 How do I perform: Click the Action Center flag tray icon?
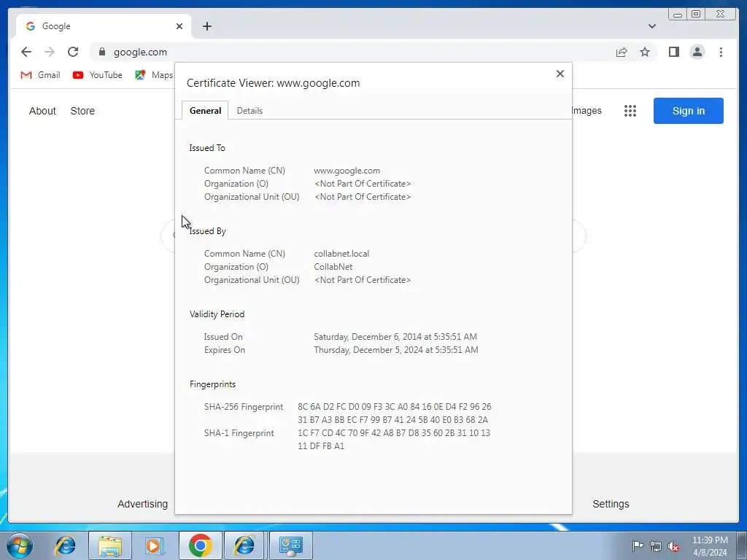pos(638,546)
